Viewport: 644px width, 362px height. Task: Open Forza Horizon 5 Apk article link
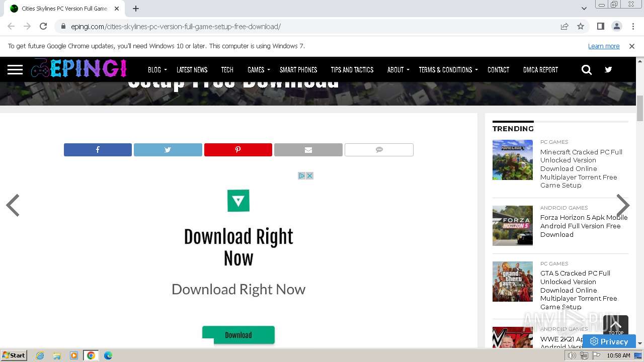584,226
